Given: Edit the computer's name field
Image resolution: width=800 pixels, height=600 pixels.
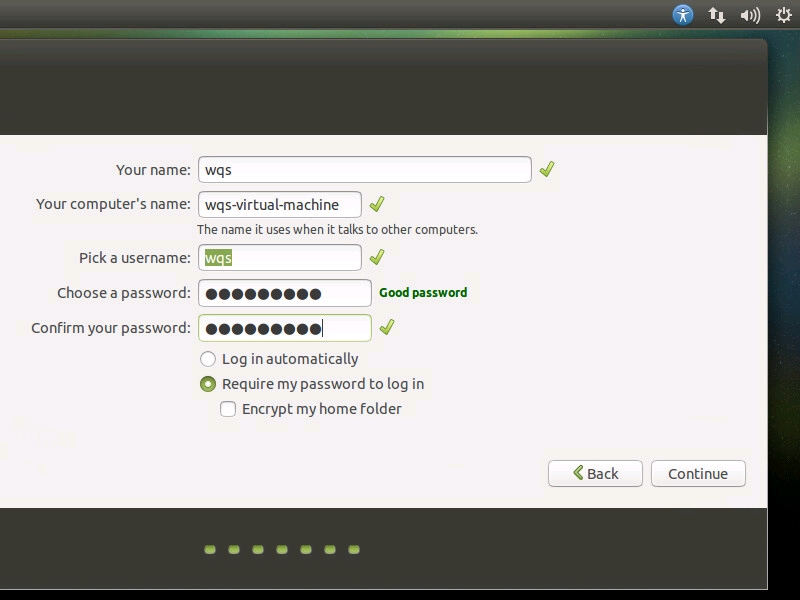Looking at the screenshot, I should (x=280, y=205).
